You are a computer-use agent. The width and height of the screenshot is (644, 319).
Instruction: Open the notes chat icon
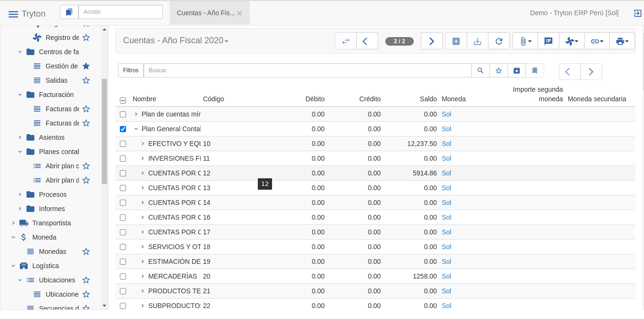tap(548, 41)
